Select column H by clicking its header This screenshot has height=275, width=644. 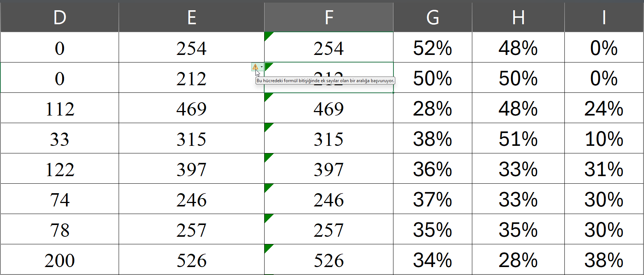pyautogui.click(x=518, y=16)
